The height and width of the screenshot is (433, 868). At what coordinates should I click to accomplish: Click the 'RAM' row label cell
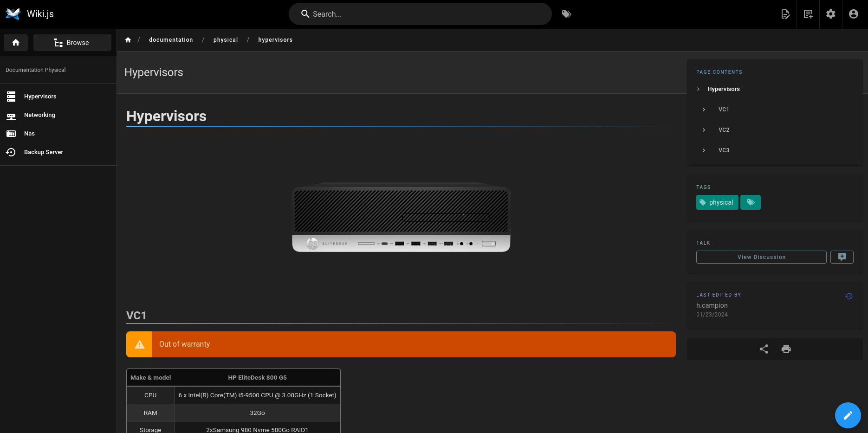(150, 413)
